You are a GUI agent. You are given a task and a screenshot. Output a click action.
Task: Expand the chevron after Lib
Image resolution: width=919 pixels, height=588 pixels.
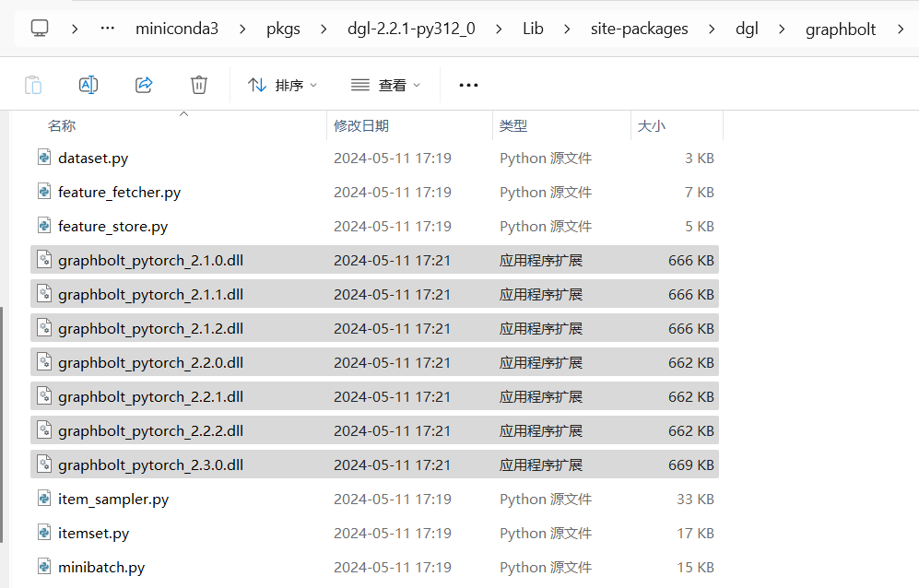[x=567, y=29]
